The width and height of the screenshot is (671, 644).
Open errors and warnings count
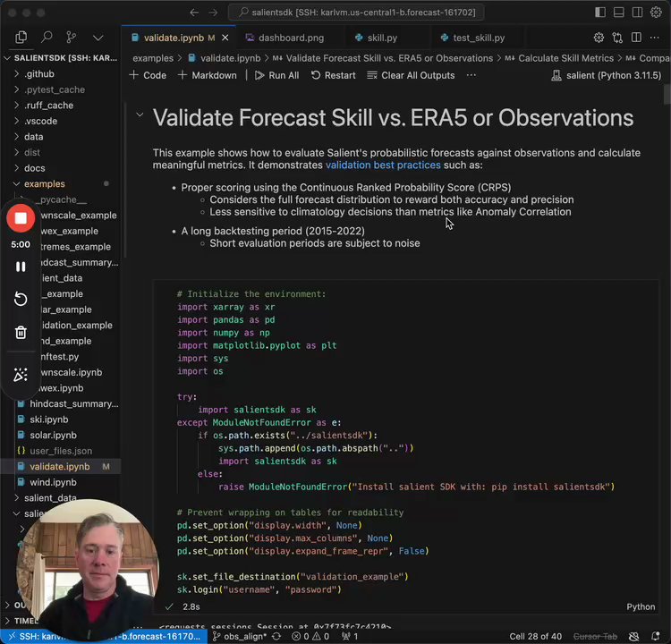310,636
